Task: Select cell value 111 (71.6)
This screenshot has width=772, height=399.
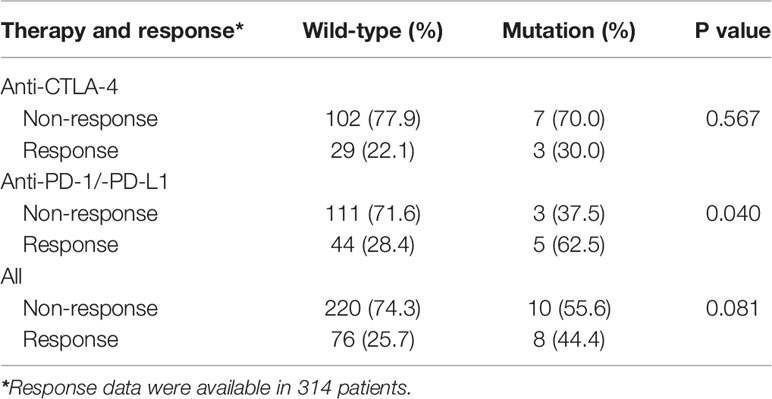Action: click(x=373, y=214)
